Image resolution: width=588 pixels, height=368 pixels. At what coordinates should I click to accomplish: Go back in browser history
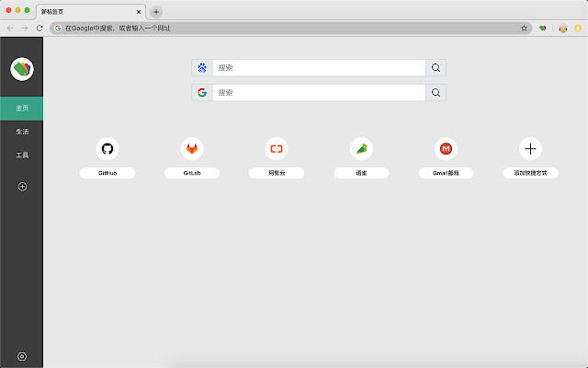[x=10, y=29]
